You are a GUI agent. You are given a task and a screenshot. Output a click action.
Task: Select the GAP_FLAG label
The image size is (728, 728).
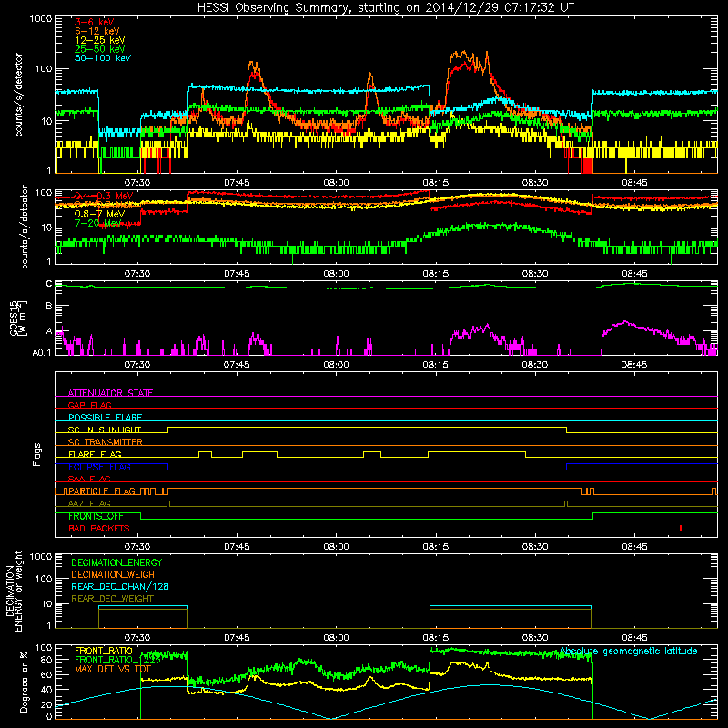click(89, 405)
